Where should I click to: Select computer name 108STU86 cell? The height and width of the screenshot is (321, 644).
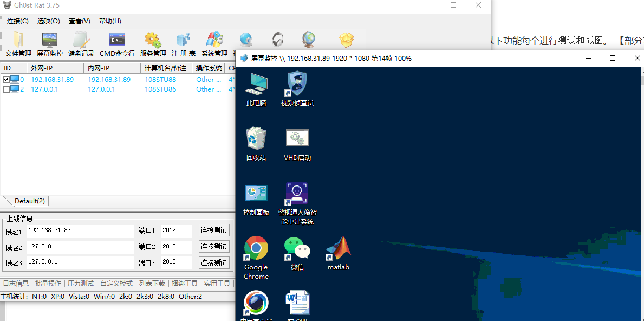tap(160, 89)
